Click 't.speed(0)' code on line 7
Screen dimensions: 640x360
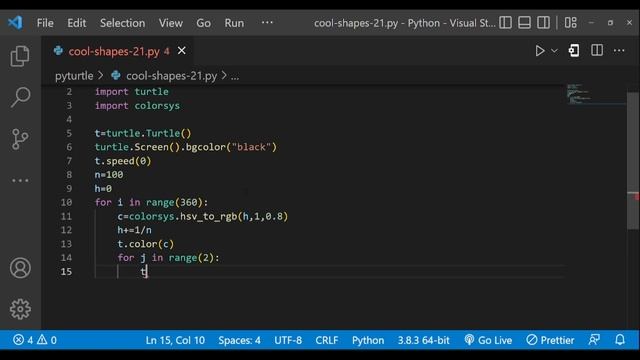123,161
